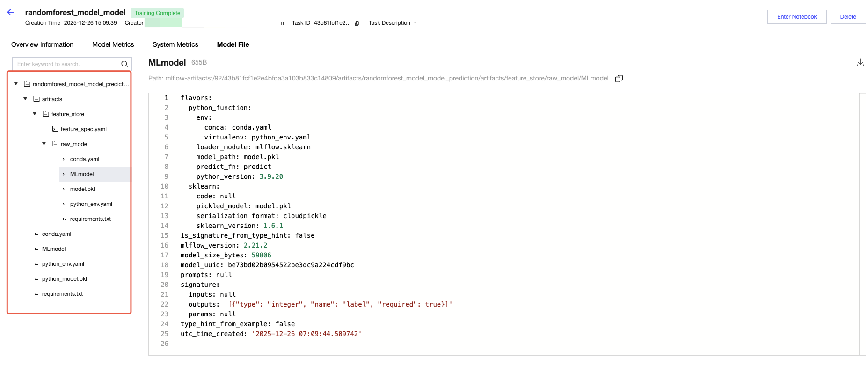Collapse the artifacts folder
The width and height of the screenshot is (868, 373).
[x=25, y=99]
